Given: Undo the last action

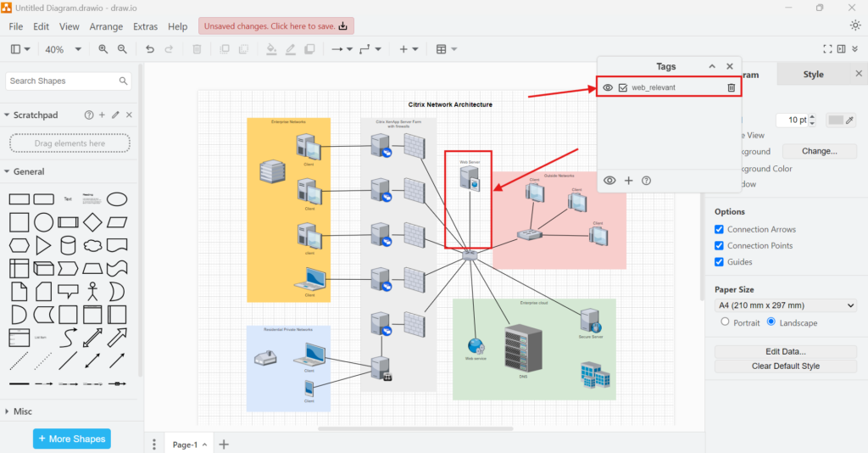Looking at the screenshot, I should coord(150,49).
